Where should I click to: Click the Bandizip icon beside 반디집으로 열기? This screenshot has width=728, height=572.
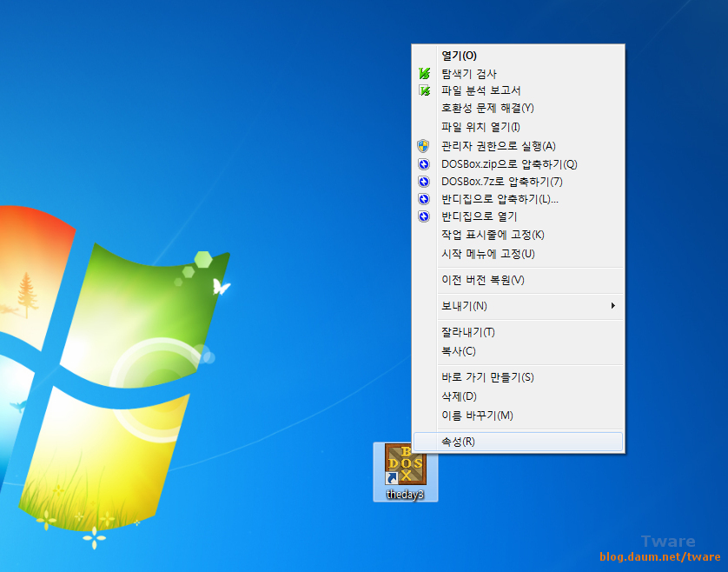click(423, 216)
